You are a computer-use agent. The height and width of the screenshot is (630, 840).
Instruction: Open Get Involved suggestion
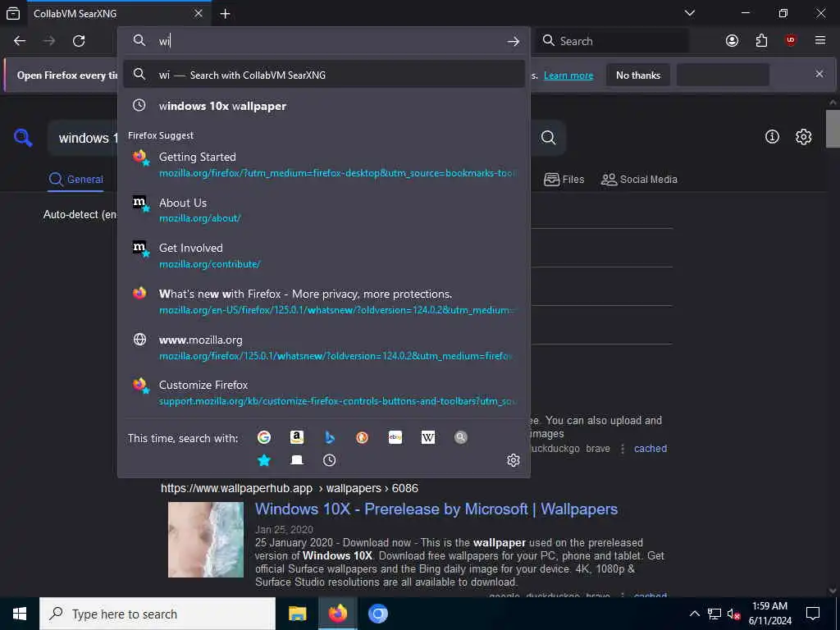pos(323,256)
